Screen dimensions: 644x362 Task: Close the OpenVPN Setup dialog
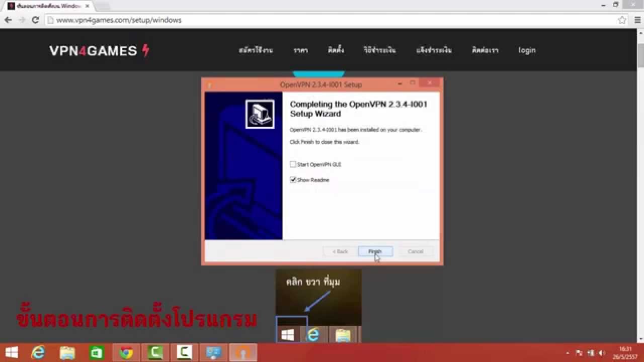click(x=429, y=83)
